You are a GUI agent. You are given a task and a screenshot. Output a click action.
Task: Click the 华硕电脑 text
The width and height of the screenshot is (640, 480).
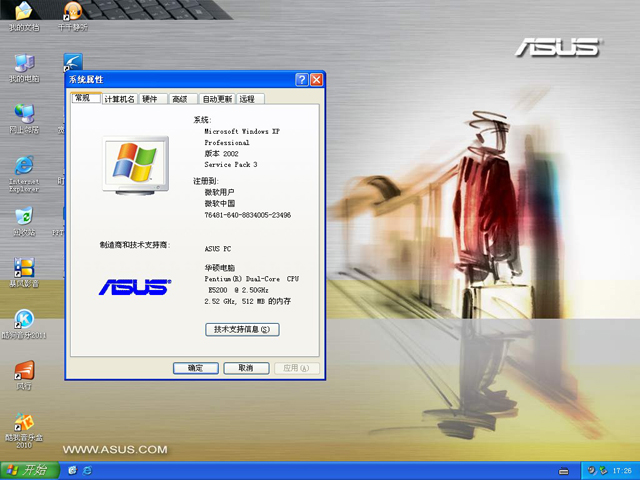(219, 268)
